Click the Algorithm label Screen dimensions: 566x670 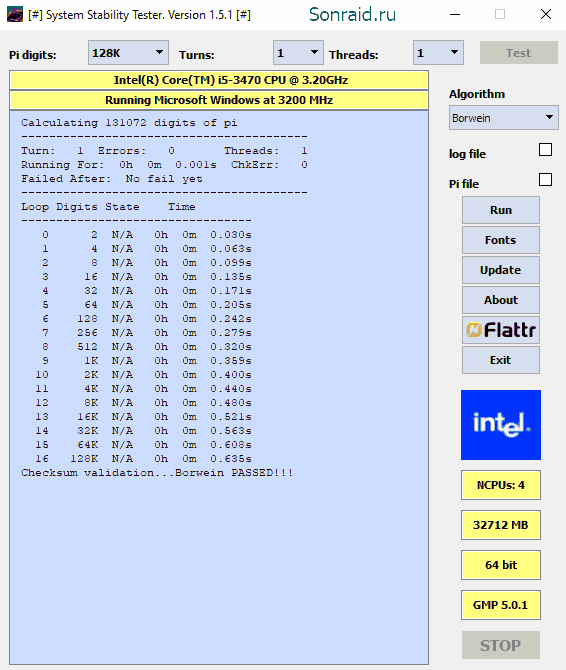(477, 94)
